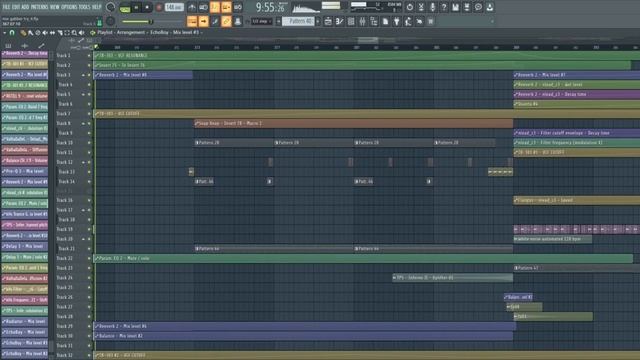
Task: Collapse Track 17 group arrow
Action: pos(83,210)
